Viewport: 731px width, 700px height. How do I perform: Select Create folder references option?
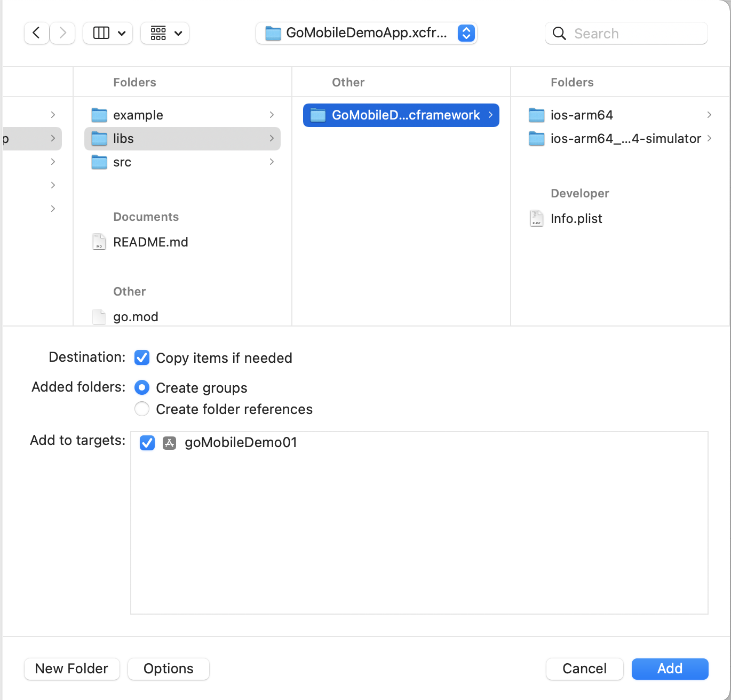[x=142, y=409]
